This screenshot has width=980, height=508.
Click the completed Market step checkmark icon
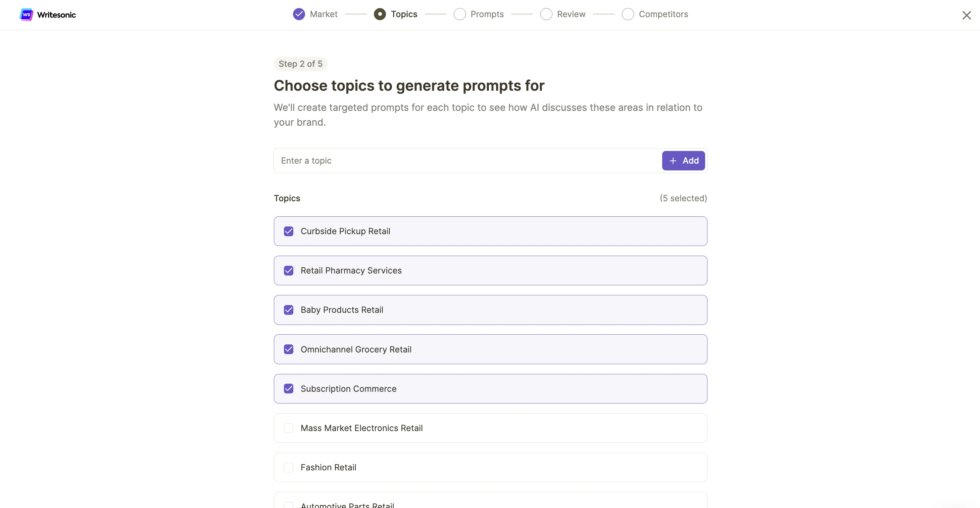[299, 14]
